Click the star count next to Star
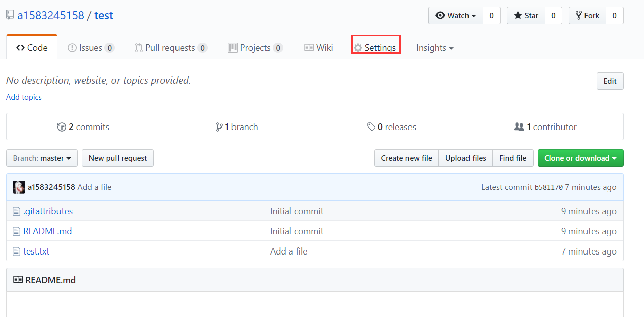This screenshot has height=317, width=644. 553,16
